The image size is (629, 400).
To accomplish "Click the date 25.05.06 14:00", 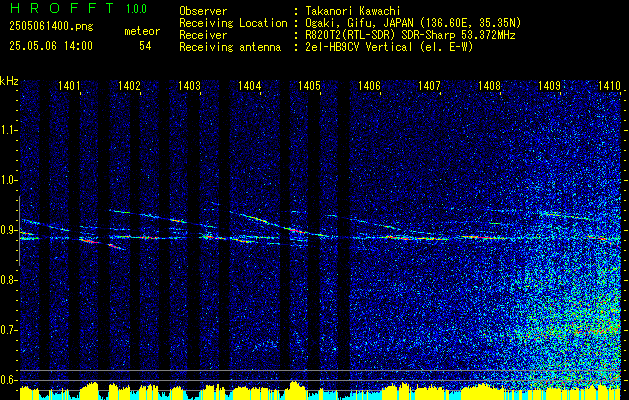I will (x=51, y=46).
